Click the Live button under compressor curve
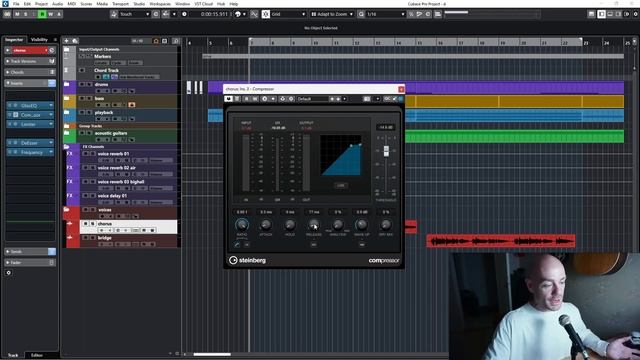Screen dimensions: 640x360 point(341,185)
